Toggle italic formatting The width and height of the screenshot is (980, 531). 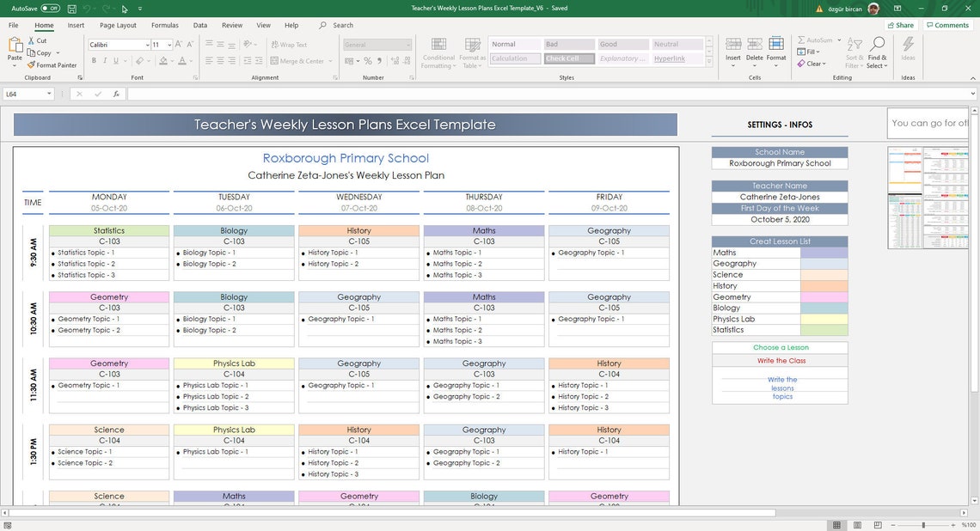point(105,60)
